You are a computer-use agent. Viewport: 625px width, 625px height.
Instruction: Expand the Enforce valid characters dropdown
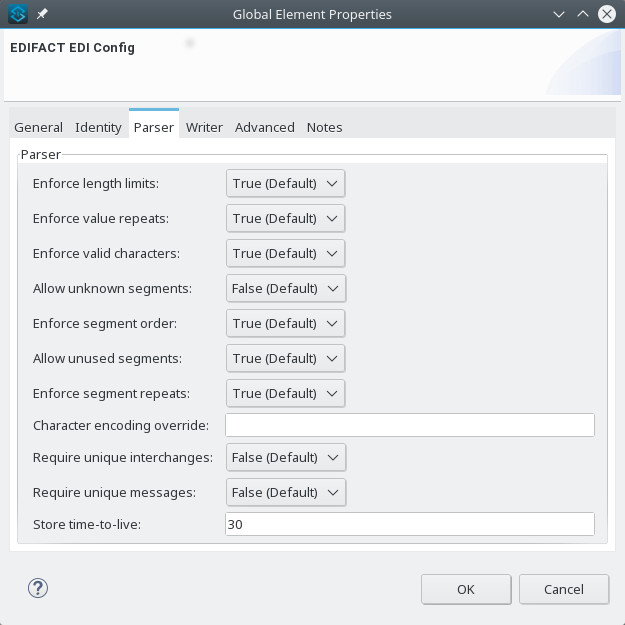click(285, 254)
